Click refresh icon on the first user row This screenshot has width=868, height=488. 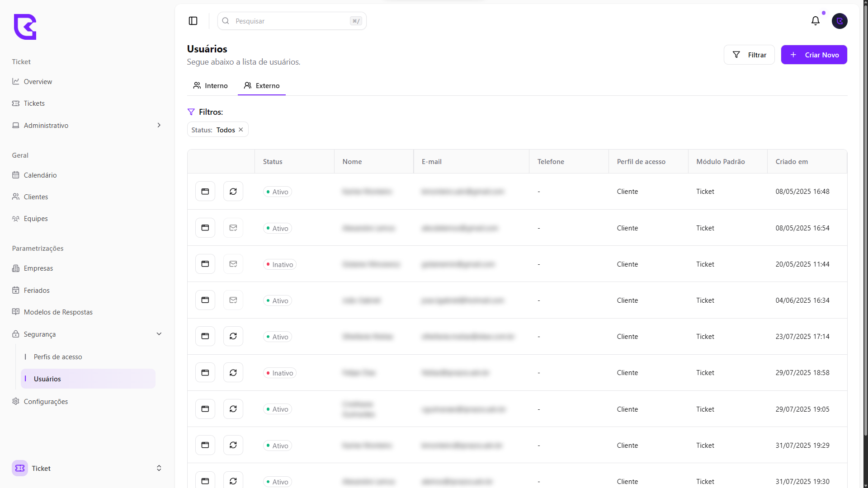[x=233, y=192]
